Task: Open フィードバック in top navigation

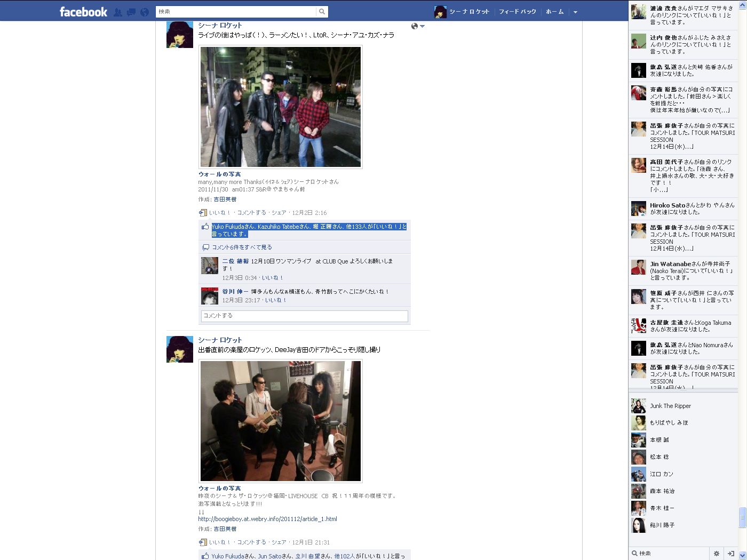Action: point(517,12)
